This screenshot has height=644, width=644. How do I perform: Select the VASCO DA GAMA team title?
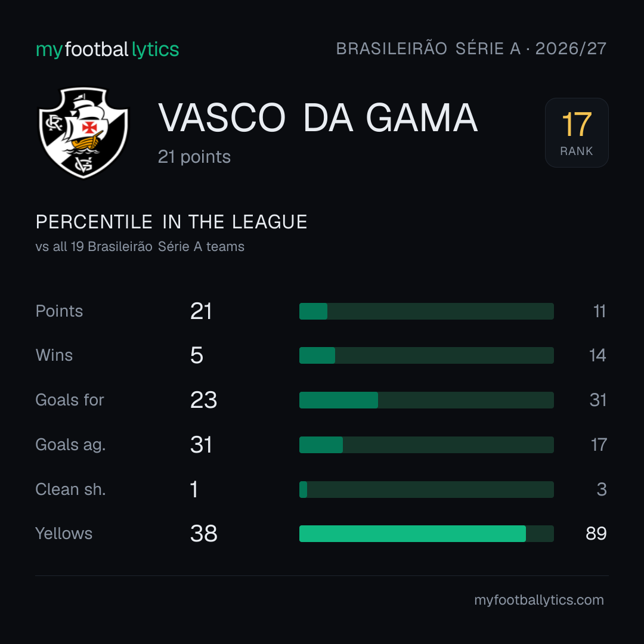click(x=318, y=118)
